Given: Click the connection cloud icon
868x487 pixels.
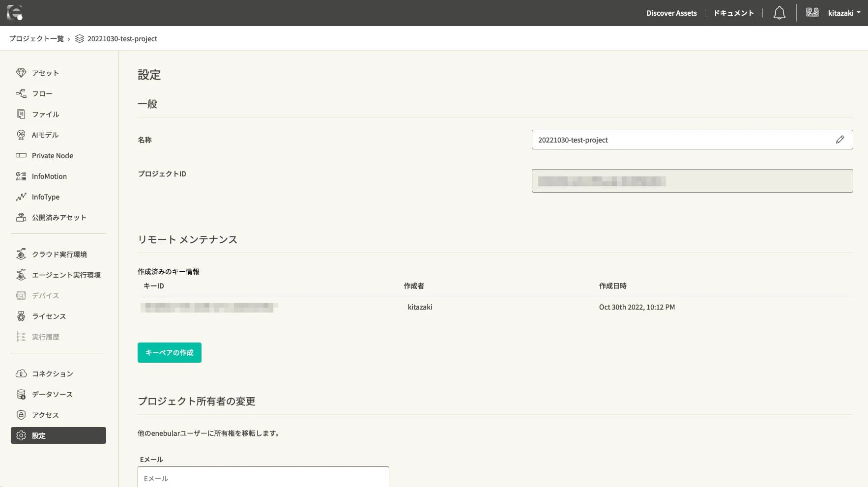Looking at the screenshot, I should click(x=21, y=373).
